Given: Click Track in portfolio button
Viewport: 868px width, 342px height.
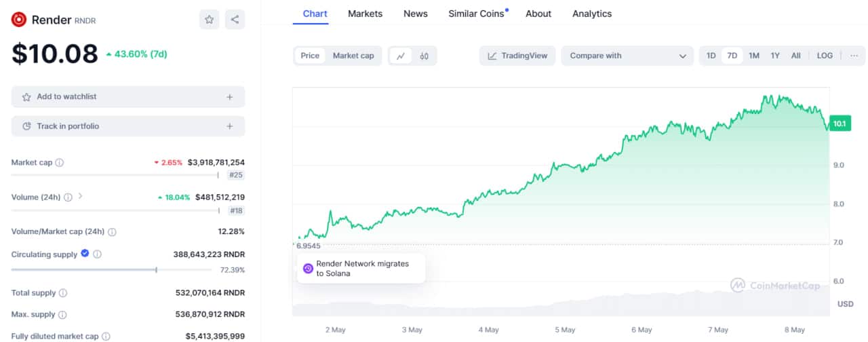Looking at the screenshot, I should click(x=128, y=126).
